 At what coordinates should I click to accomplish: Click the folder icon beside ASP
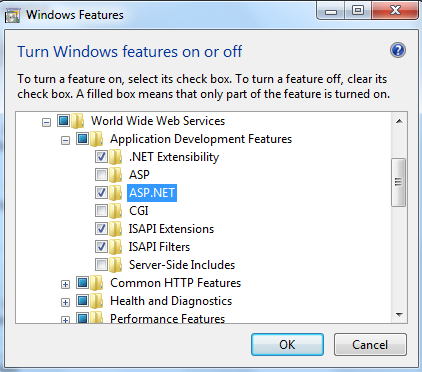(116, 175)
